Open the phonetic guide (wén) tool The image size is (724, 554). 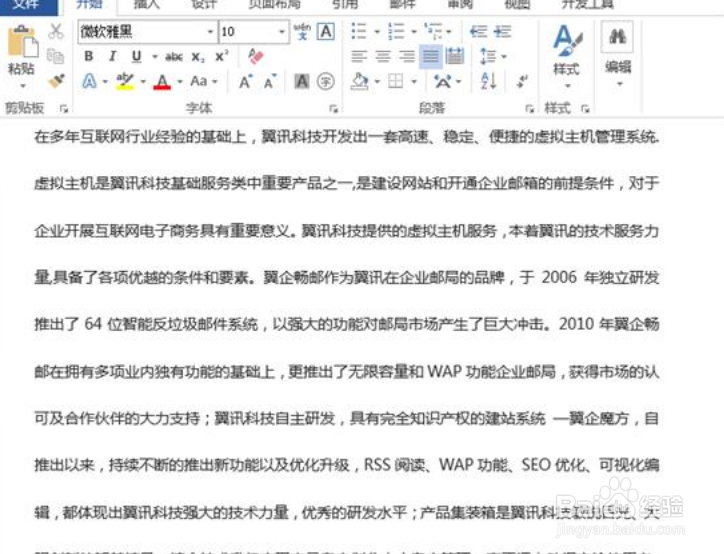(x=302, y=31)
